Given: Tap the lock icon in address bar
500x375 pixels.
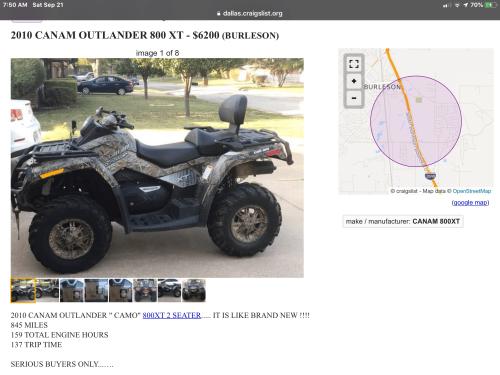Looking at the screenshot, I should pyautogui.click(x=219, y=14).
